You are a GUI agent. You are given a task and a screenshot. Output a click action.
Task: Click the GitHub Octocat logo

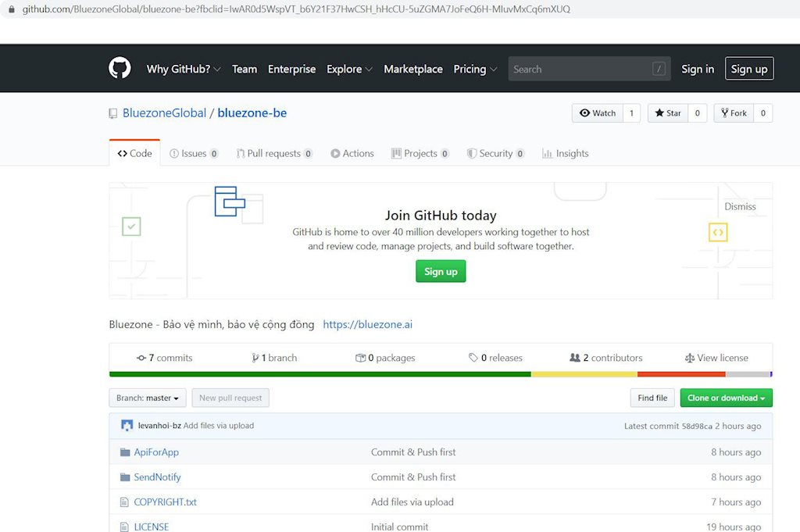coord(120,69)
